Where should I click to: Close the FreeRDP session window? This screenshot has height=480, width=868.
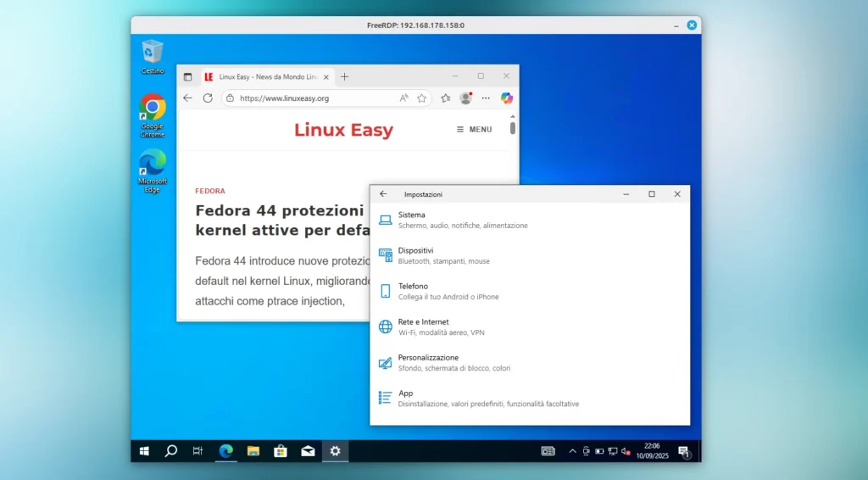[692, 25]
